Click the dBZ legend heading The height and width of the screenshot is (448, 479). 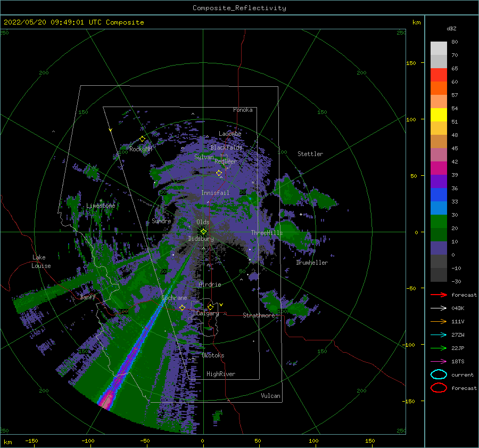coord(451,28)
